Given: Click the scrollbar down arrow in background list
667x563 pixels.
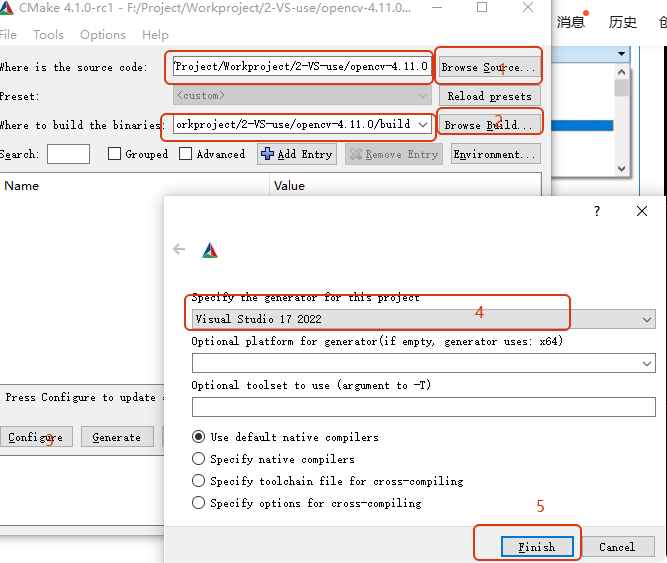Looking at the screenshot, I should point(621,168).
